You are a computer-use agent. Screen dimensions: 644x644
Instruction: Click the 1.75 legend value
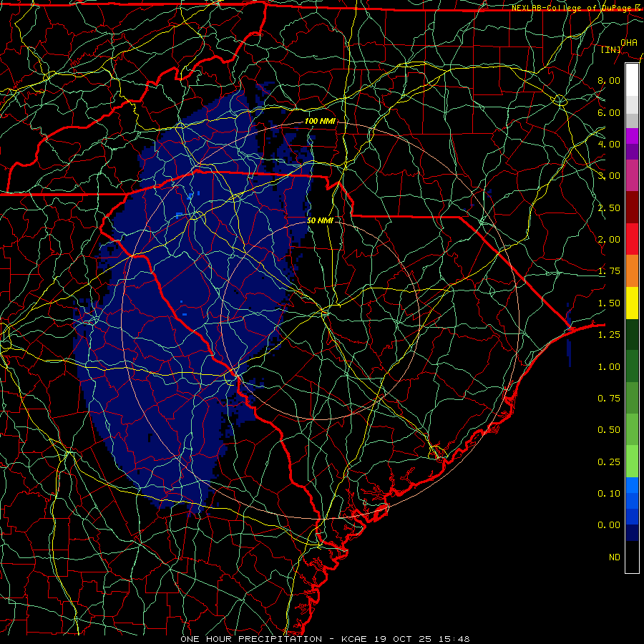pyautogui.click(x=609, y=271)
